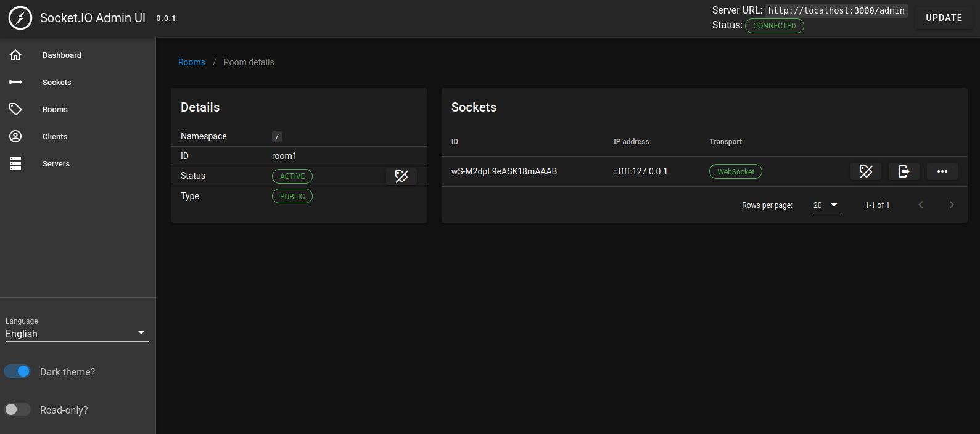Click the Sockets sidebar icon
The width and height of the screenshot is (980, 434).
click(x=15, y=82)
